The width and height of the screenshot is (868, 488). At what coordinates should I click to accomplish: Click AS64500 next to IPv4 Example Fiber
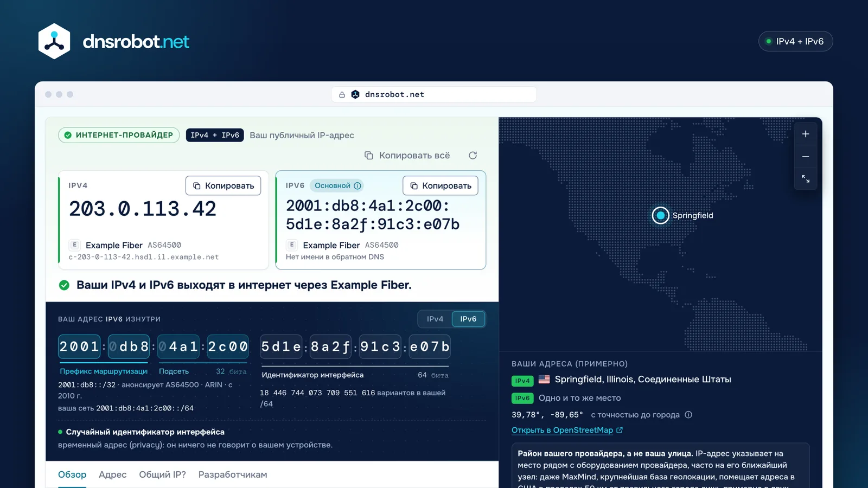(164, 245)
